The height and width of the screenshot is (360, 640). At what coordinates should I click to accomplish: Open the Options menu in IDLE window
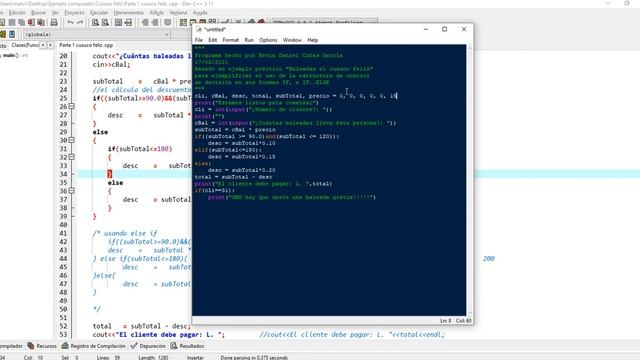point(268,40)
